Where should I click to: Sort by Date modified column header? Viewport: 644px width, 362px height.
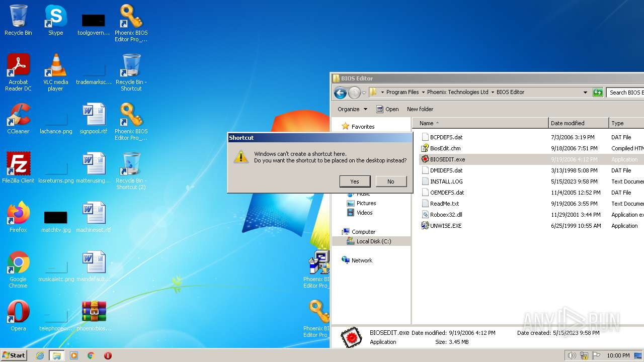click(x=578, y=123)
